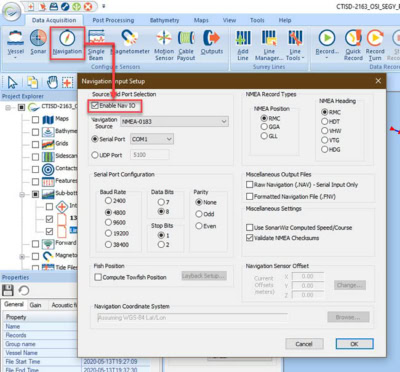Toggle the Enable Nav IO checkbox

95,106
